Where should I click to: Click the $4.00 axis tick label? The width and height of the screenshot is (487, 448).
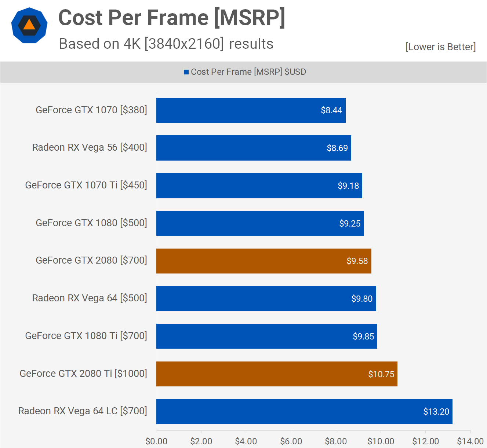246,441
